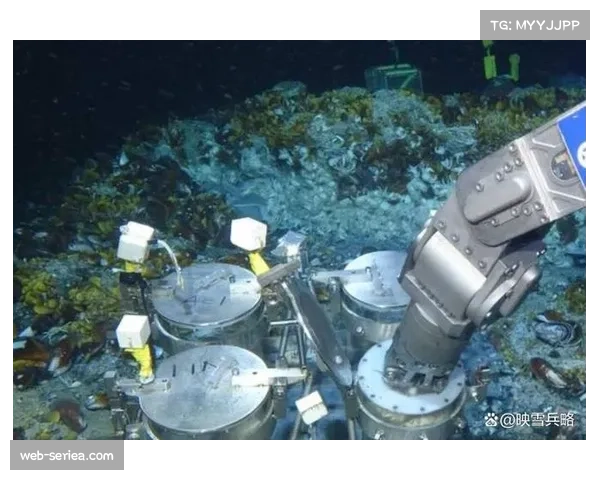Select the upper-left metal canister lid
Image resolution: width=600 pixels, height=480 pixels.
(206, 294)
